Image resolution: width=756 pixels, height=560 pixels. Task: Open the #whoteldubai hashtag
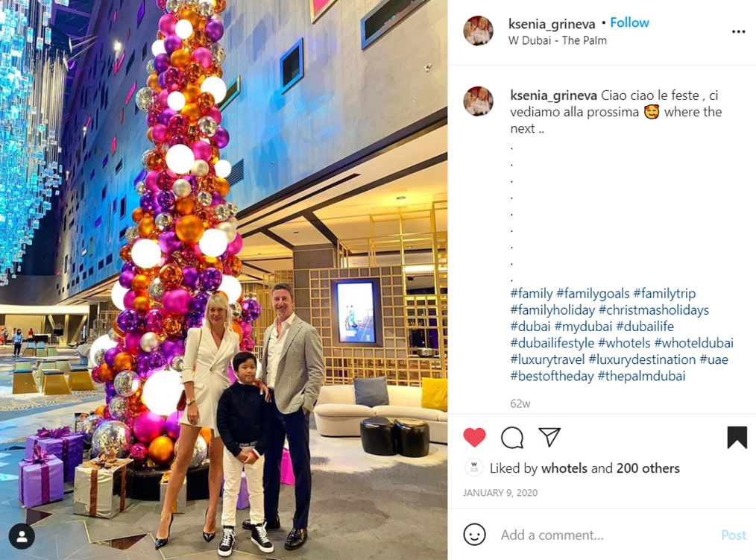[x=693, y=343]
